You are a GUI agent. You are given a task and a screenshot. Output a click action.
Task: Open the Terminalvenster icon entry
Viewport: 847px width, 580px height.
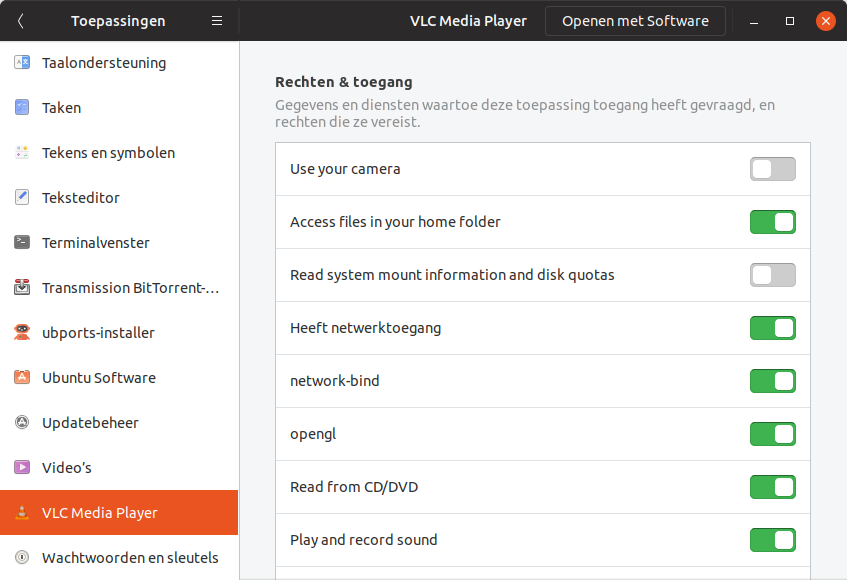tap(22, 243)
